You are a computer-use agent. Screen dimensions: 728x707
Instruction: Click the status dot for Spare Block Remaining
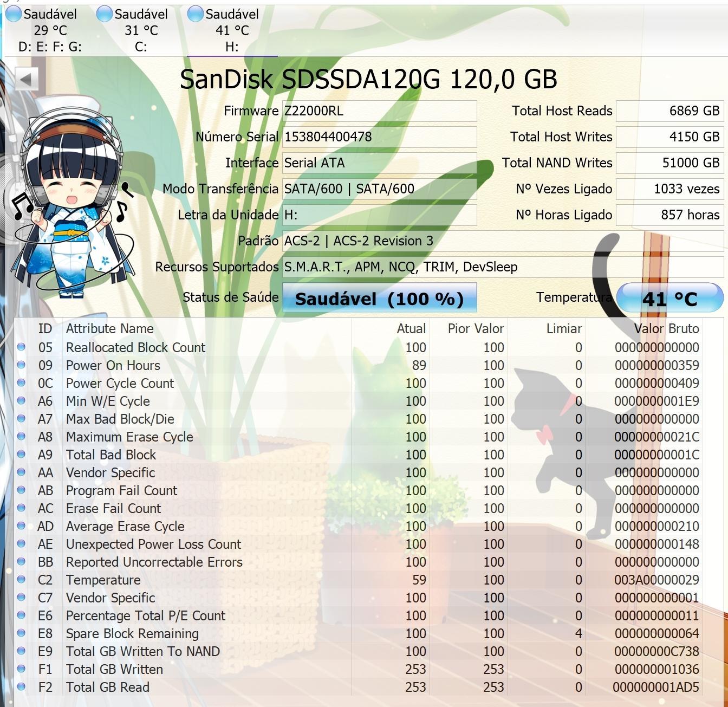[21, 633]
